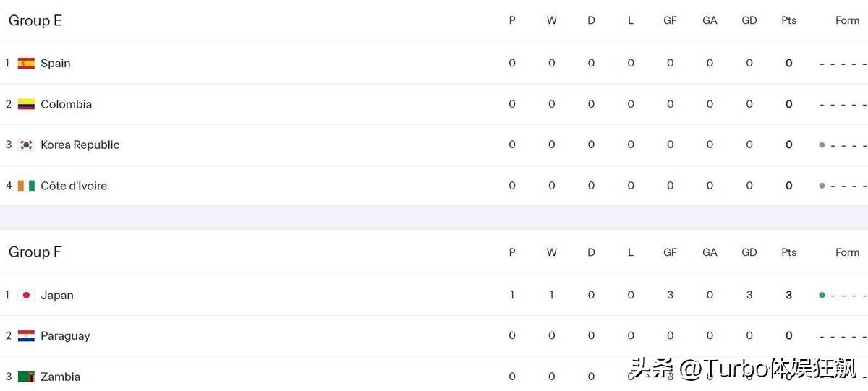Screen dimensions: 868x391
Task: Click the Colombia flag icon
Action: click(x=26, y=104)
